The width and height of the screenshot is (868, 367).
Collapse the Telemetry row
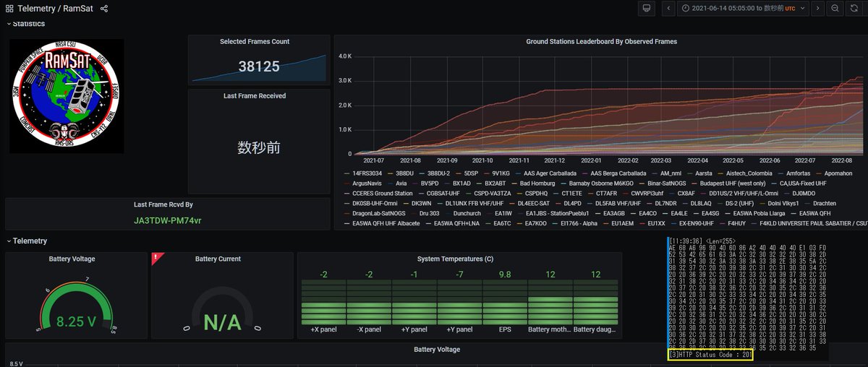(x=27, y=241)
